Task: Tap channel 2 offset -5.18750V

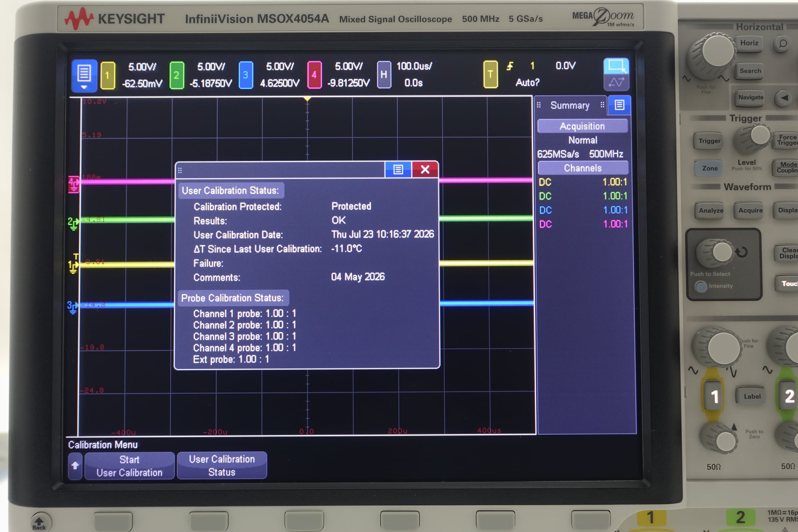Action: tap(211, 83)
